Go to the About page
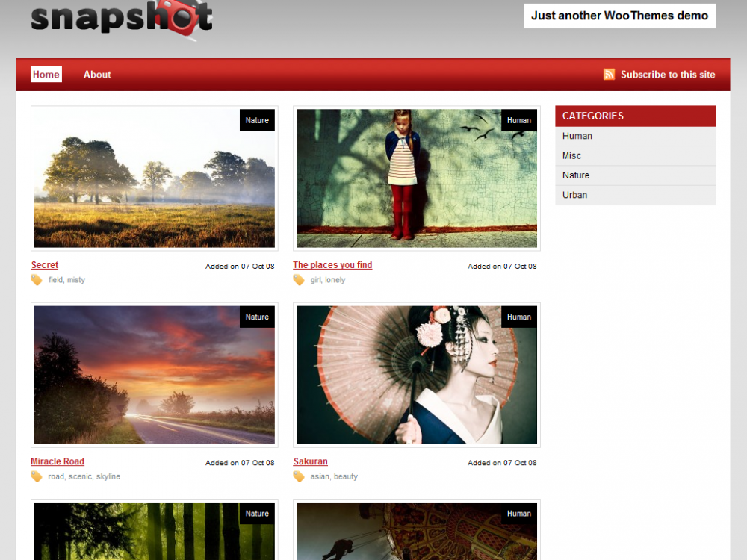The image size is (747, 560). [x=97, y=74]
